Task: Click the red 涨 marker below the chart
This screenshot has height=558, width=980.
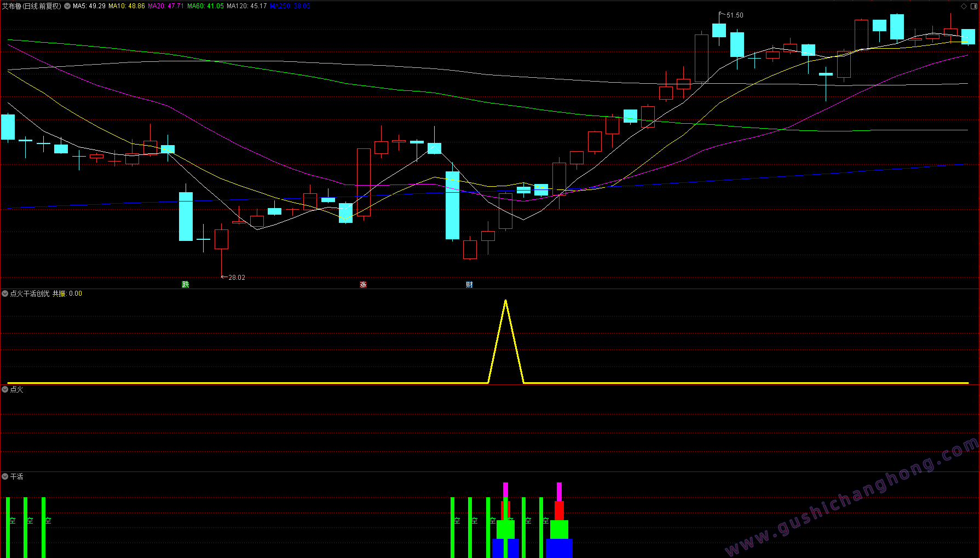Action: (363, 284)
